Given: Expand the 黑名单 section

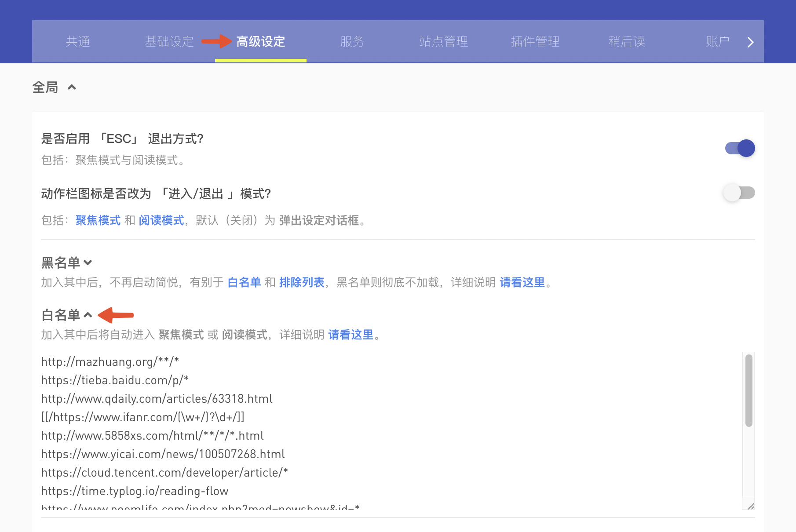Looking at the screenshot, I should (x=88, y=262).
